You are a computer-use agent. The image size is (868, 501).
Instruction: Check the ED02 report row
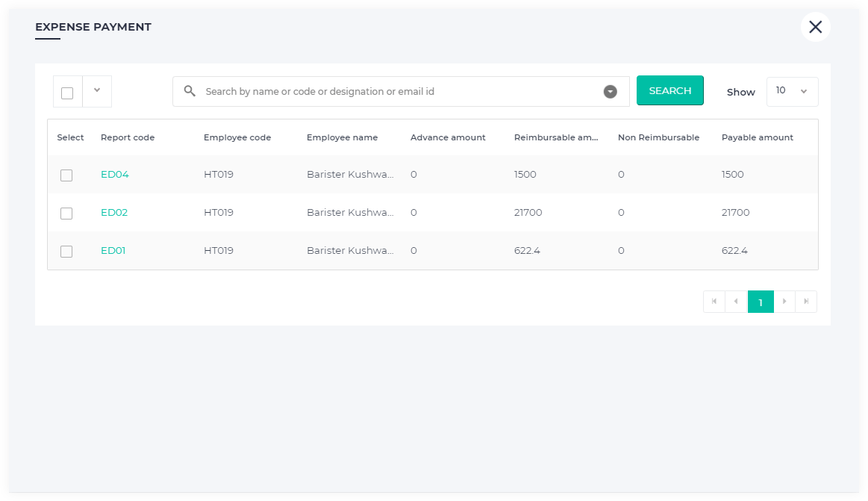pos(66,214)
